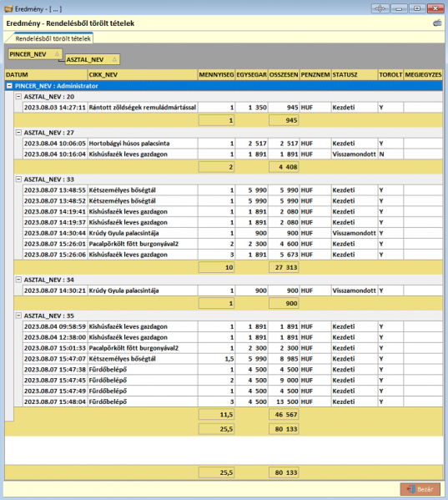Select the row dated 2023.08.04 09:58:59
Viewport: 448px width, 500px height.
point(233,326)
